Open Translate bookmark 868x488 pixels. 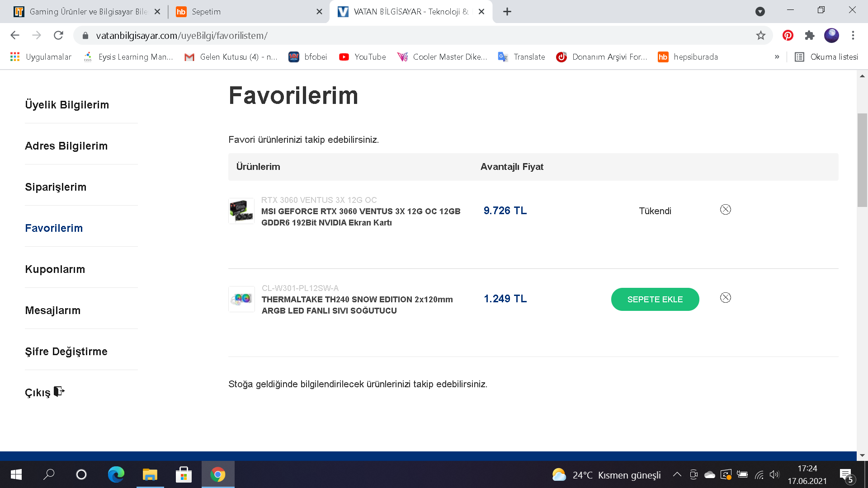coord(521,57)
